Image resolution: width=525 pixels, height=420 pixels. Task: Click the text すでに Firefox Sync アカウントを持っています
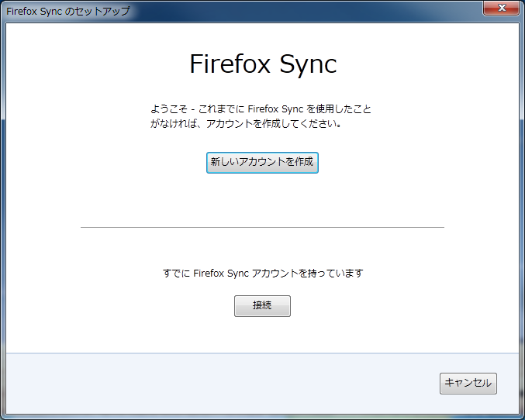[x=263, y=273]
